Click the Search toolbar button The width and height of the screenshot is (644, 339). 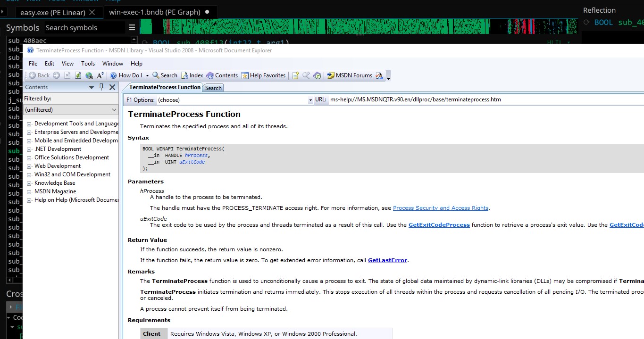click(165, 75)
